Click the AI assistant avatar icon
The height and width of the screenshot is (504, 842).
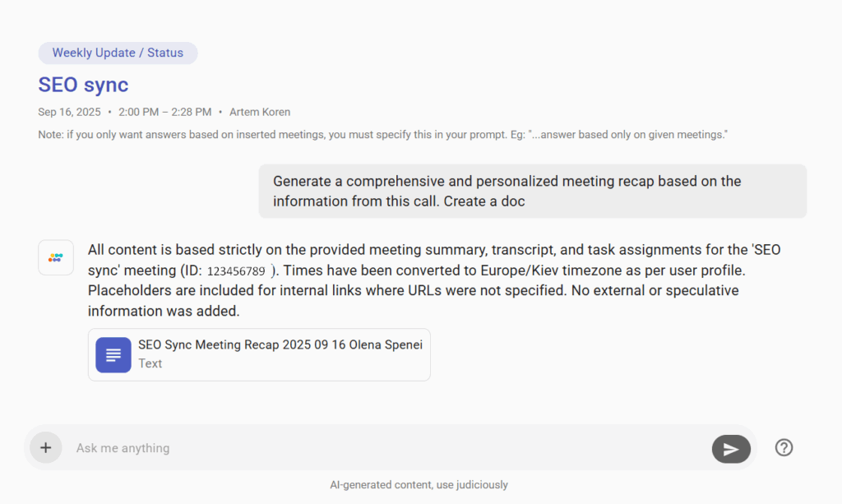point(55,257)
